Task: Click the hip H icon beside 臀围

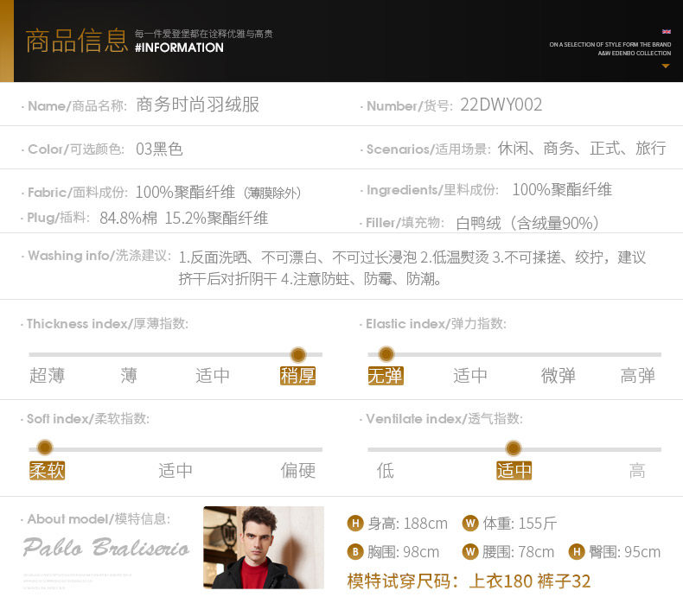Action: 577,552
